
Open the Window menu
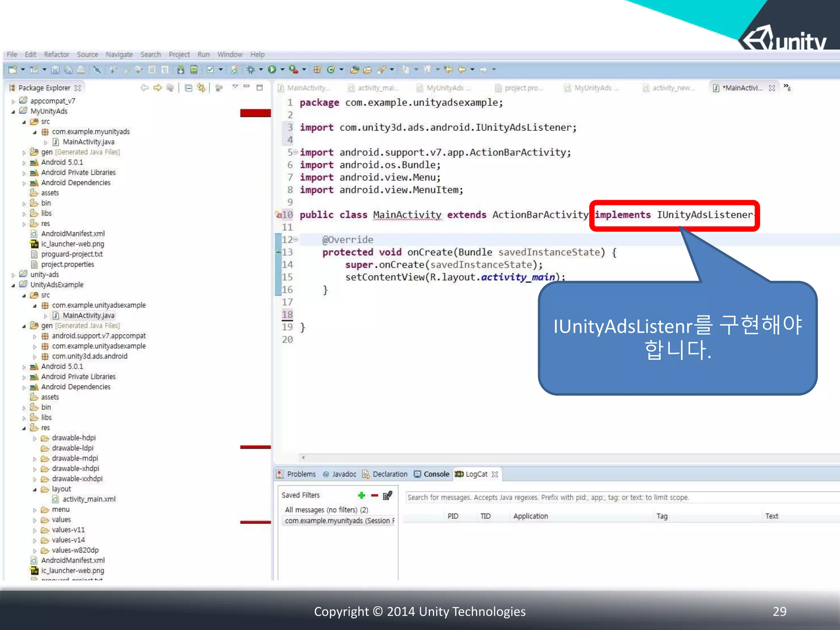pos(230,54)
